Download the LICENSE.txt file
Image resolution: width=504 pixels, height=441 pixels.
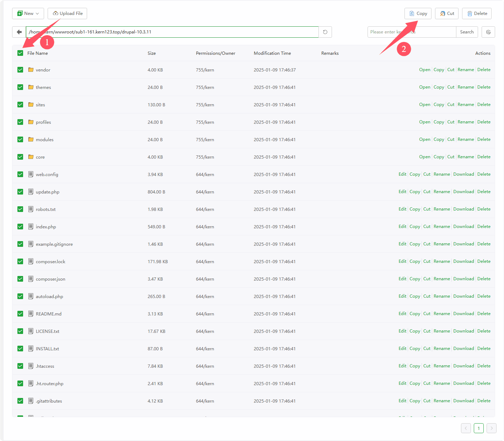point(463,331)
